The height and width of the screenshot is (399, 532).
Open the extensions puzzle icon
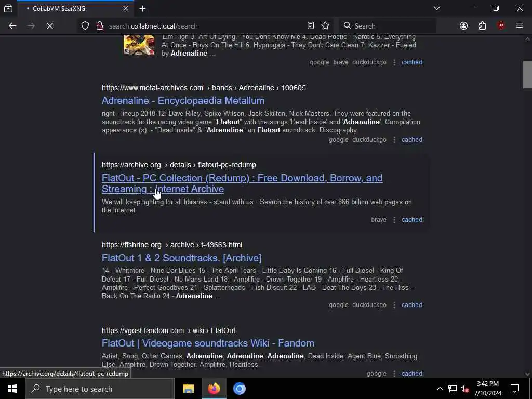point(482,26)
